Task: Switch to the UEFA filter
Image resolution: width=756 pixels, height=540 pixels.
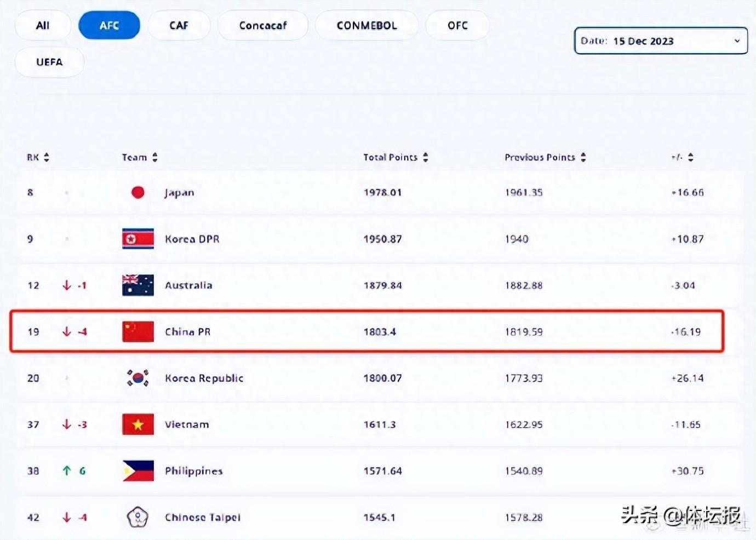Action: [x=49, y=62]
